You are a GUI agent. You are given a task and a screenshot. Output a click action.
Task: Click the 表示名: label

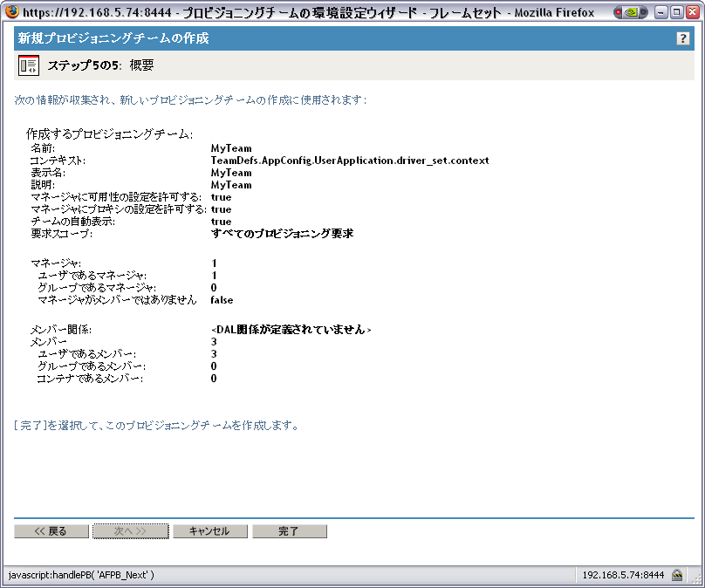coord(48,173)
